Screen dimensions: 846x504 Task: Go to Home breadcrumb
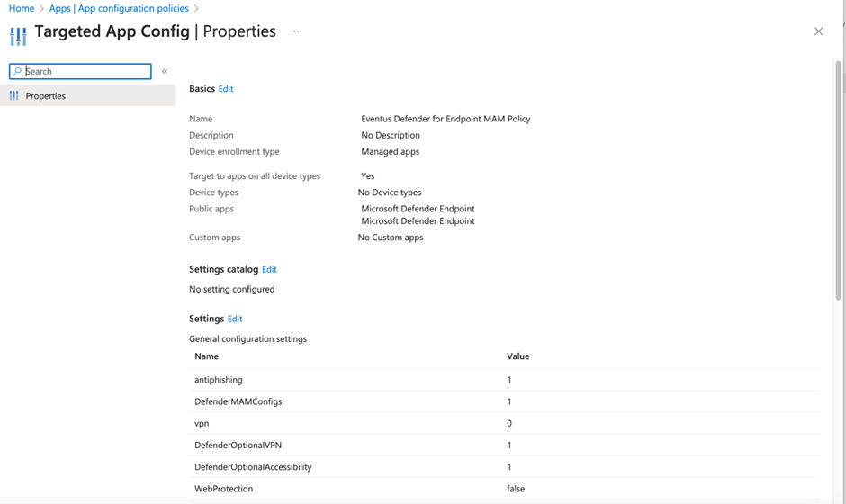[22, 8]
